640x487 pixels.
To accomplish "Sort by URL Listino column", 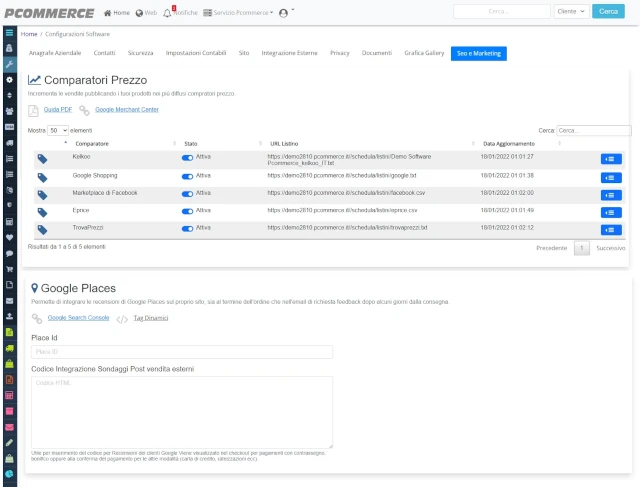I will tap(284, 144).
